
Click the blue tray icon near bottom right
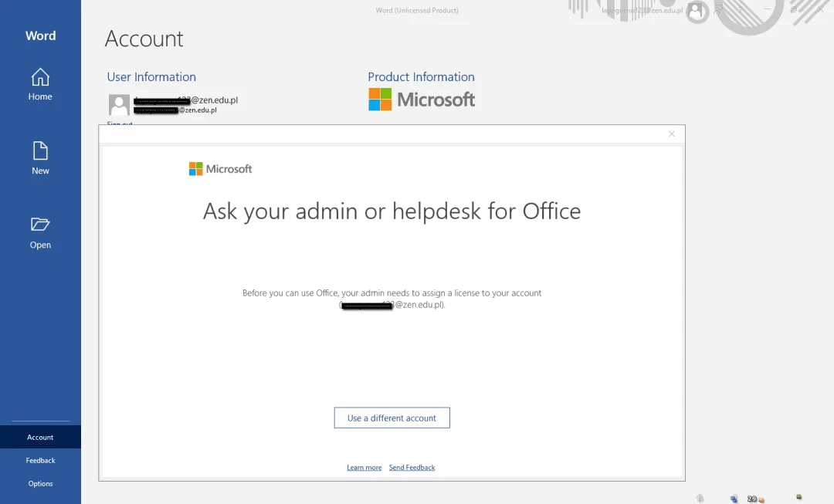(734, 499)
